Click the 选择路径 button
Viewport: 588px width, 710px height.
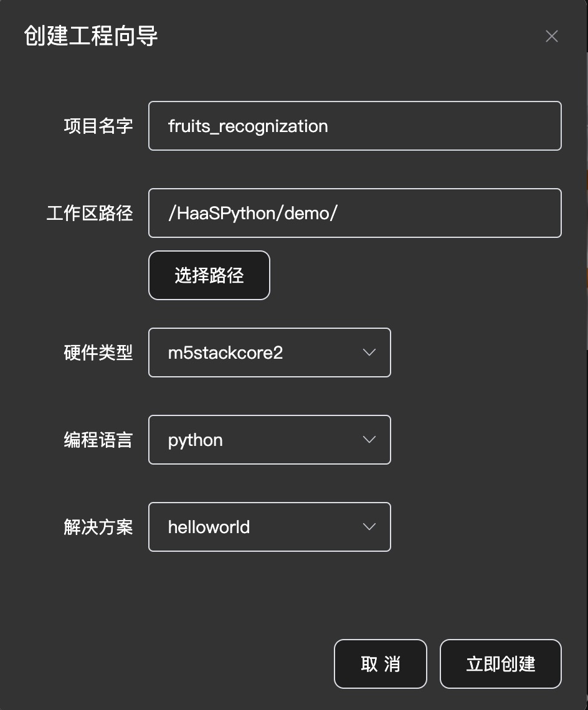pos(209,275)
